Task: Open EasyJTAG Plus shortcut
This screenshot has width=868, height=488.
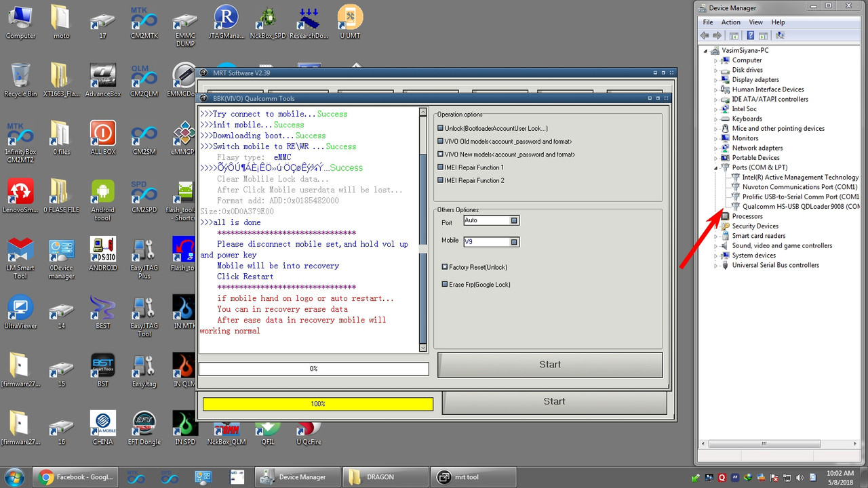Action: click(144, 259)
